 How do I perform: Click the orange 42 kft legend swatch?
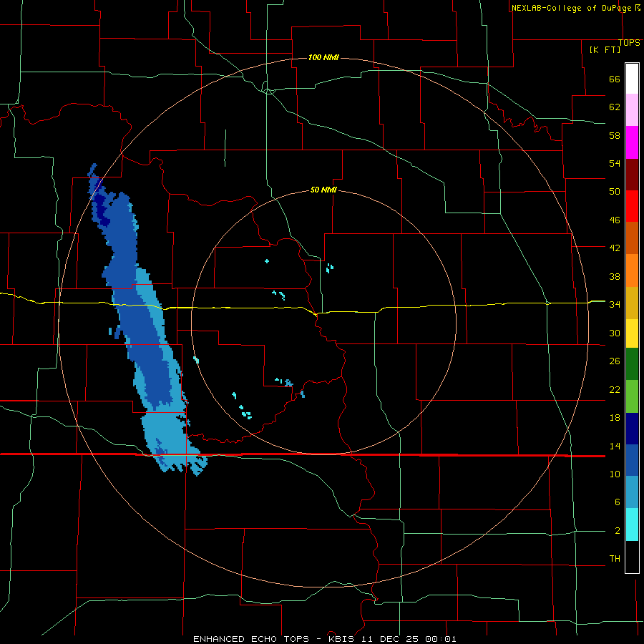pyautogui.click(x=632, y=270)
